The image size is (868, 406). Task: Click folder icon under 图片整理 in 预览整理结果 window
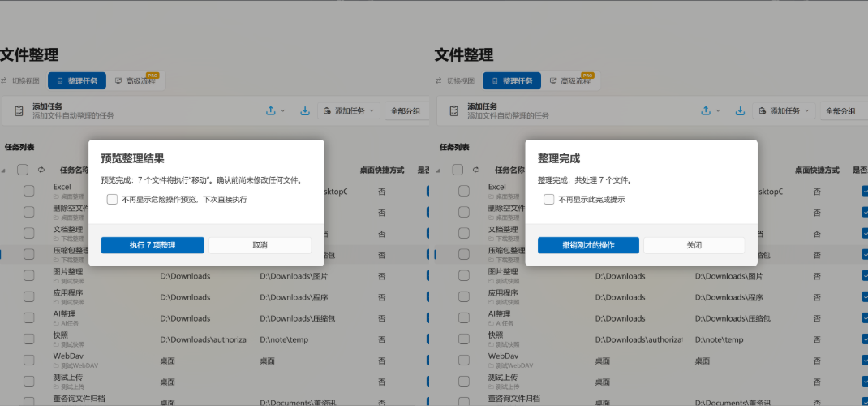(56, 281)
